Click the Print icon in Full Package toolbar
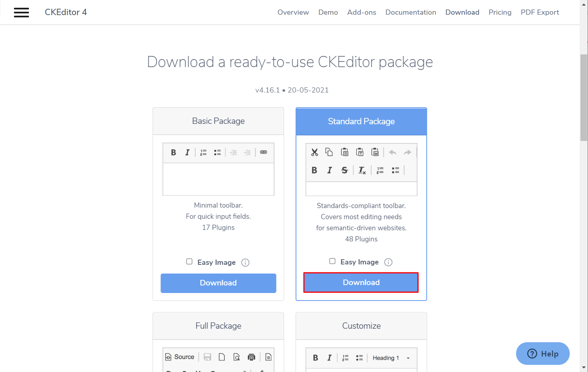The height and width of the screenshot is (372, 588). click(251, 357)
